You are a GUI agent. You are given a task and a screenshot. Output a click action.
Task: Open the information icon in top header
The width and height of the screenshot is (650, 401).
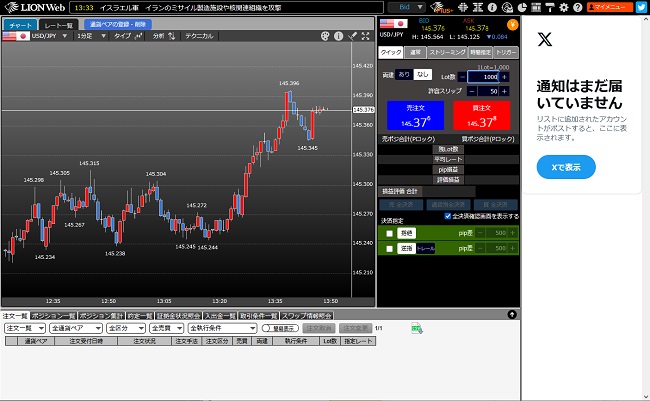click(492, 7)
